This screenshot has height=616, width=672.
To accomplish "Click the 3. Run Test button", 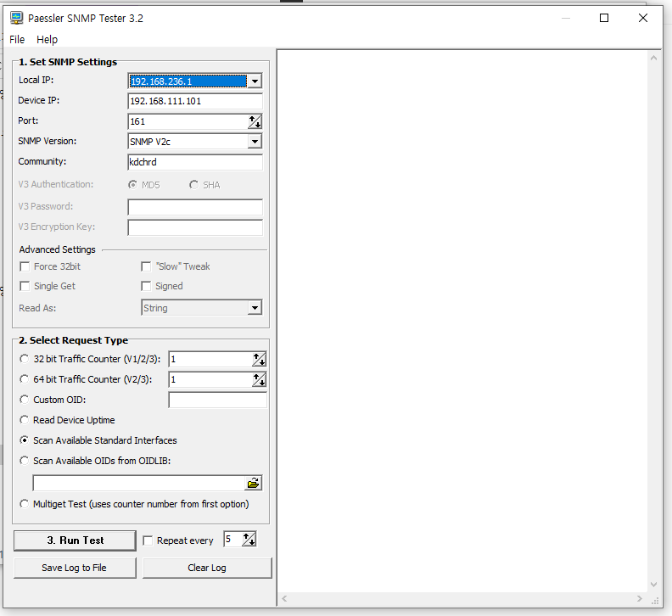I will [75, 540].
